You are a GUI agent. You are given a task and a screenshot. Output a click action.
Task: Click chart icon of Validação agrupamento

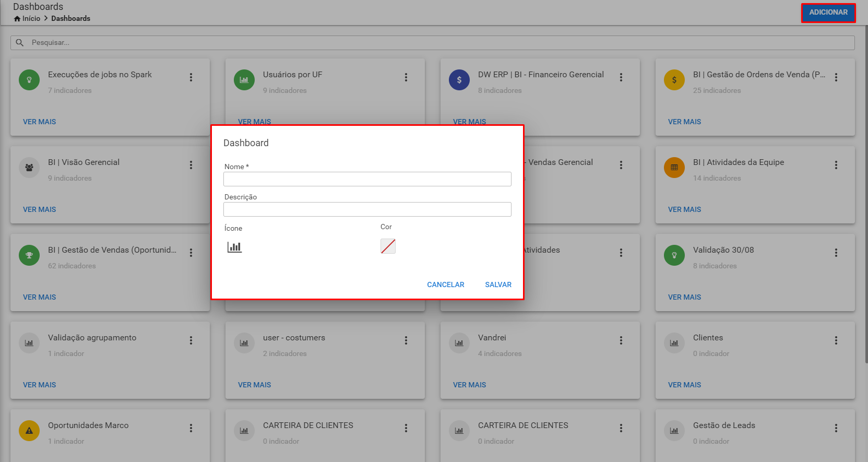pyautogui.click(x=29, y=343)
